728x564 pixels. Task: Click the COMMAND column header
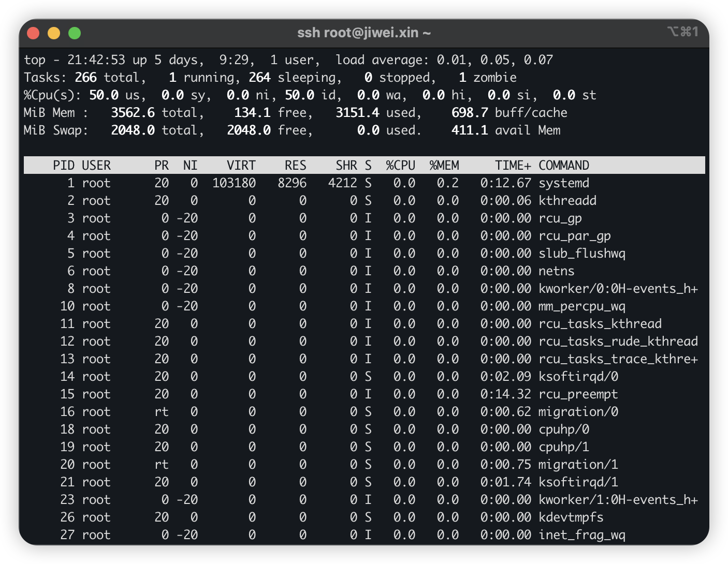pos(563,166)
